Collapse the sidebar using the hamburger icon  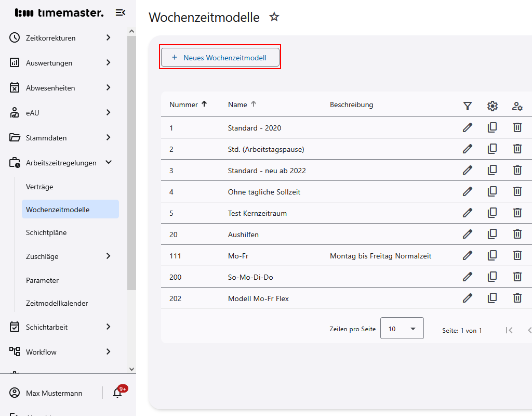(x=121, y=12)
